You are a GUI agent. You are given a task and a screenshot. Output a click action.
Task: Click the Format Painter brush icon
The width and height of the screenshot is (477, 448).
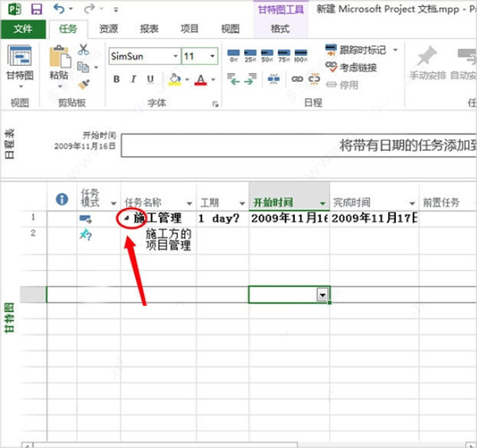83,84
